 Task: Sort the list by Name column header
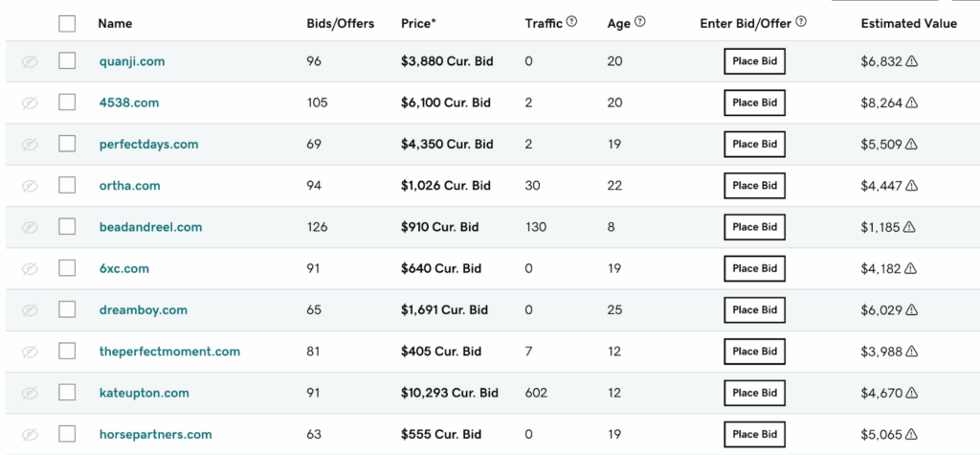tap(115, 23)
